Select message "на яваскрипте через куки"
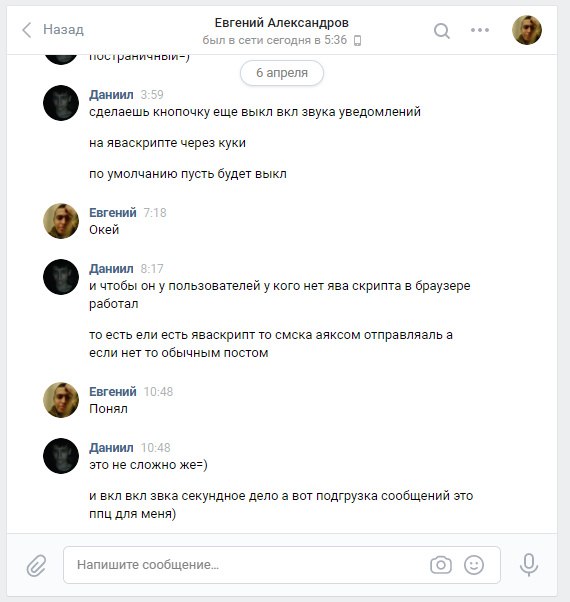The height and width of the screenshot is (602, 570). tap(167, 143)
